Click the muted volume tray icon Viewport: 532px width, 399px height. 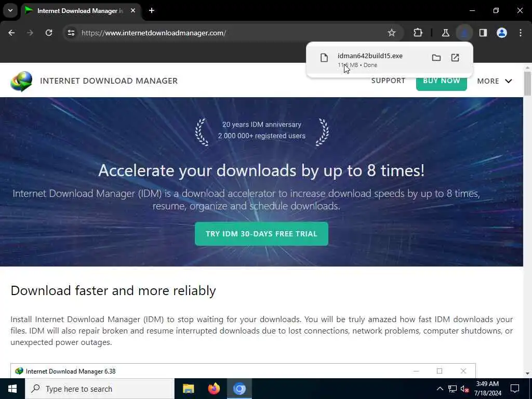(465, 389)
